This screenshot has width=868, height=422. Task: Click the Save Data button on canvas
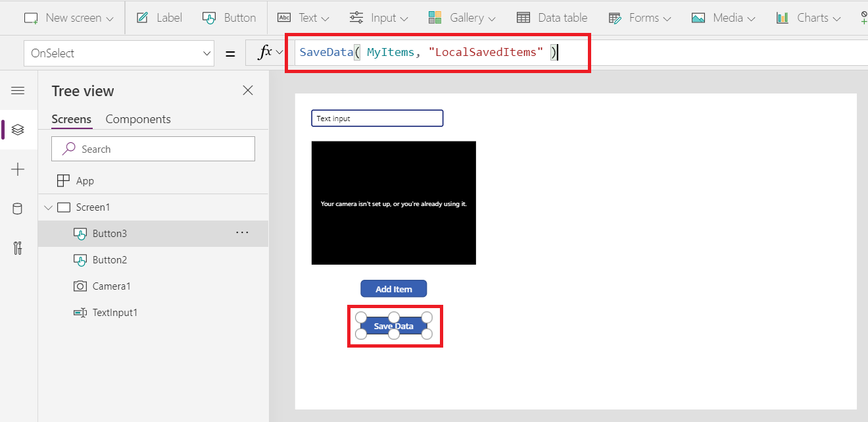394,325
